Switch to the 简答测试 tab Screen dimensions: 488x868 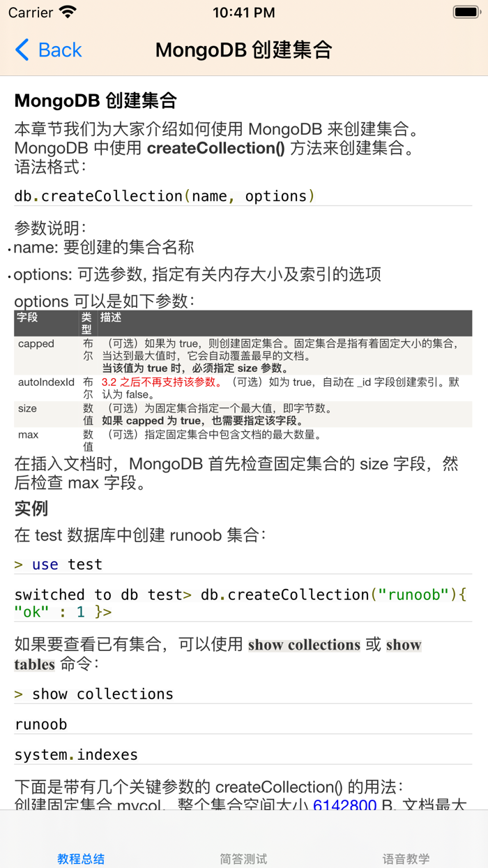click(243, 858)
